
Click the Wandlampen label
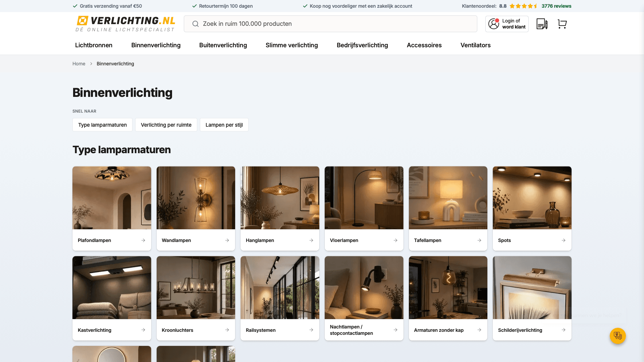[x=176, y=240]
